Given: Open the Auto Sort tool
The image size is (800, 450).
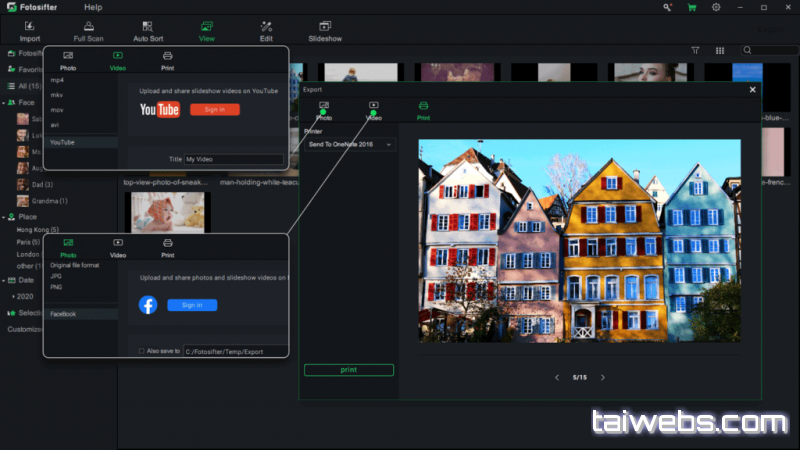Looking at the screenshot, I should pyautogui.click(x=148, y=29).
